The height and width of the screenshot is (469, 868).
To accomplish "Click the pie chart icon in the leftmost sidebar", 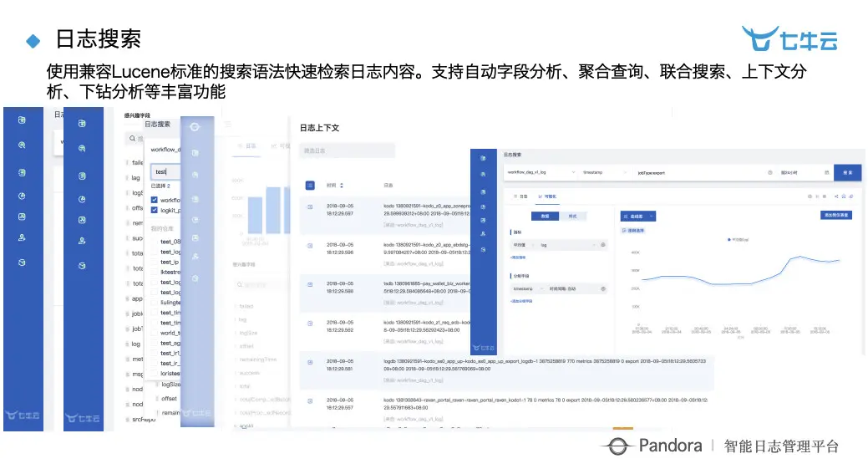I will (22, 196).
